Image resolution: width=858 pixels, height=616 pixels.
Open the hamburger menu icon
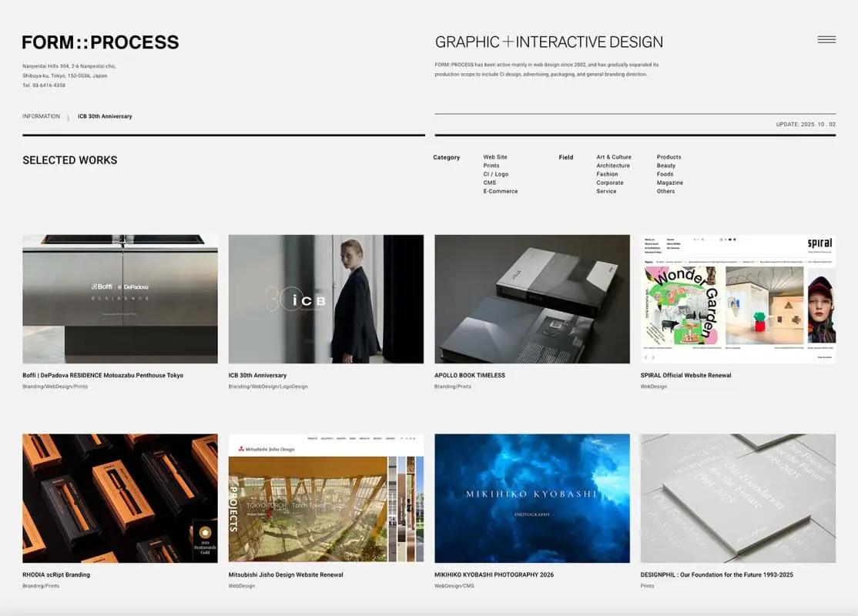point(826,39)
